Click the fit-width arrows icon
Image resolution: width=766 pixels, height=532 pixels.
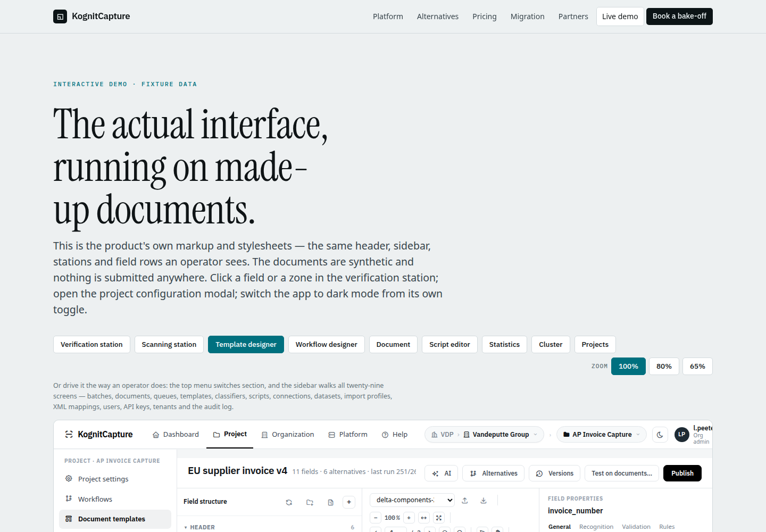[423, 518]
